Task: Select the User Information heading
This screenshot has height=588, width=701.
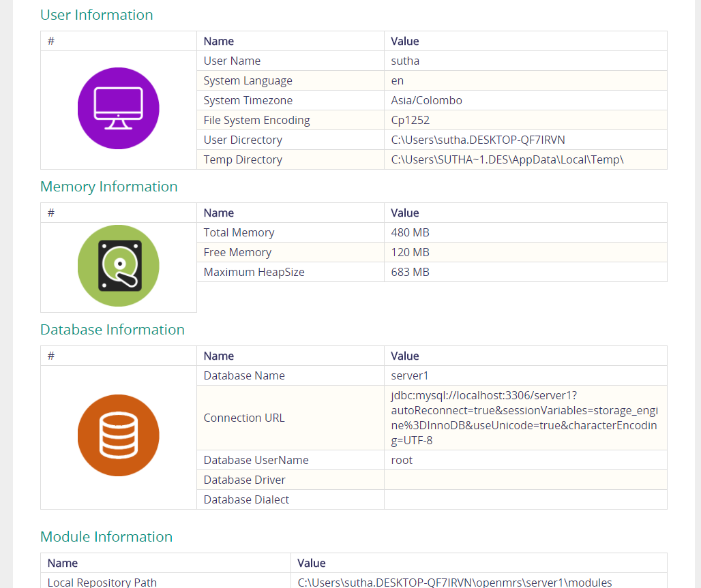Action: [x=97, y=15]
